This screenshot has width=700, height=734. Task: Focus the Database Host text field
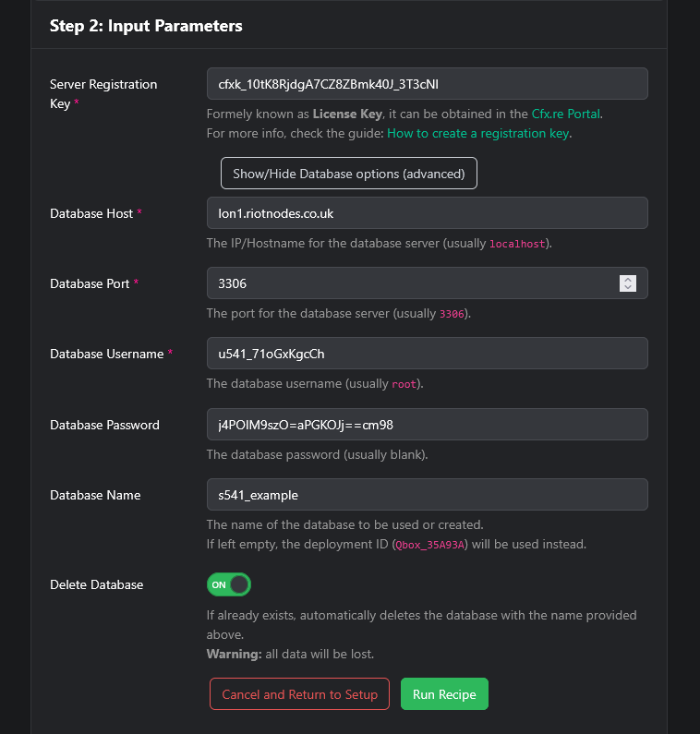point(427,213)
